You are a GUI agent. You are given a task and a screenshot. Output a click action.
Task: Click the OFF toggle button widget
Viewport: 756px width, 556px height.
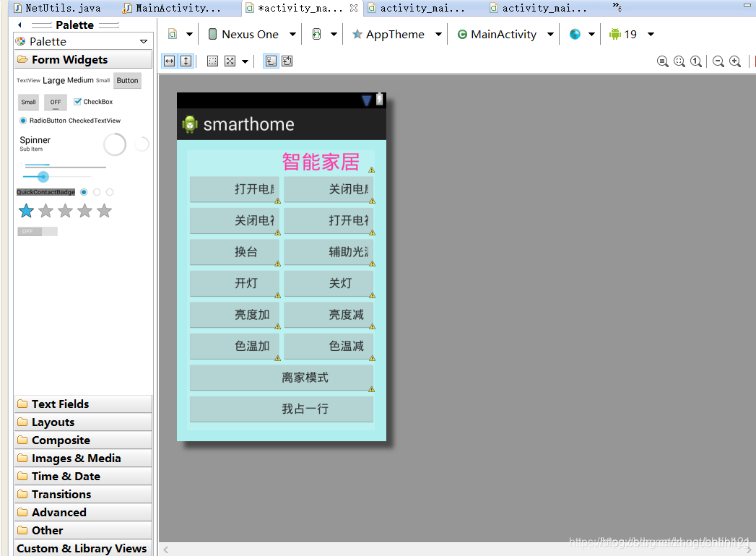click(x=56, y=103)
